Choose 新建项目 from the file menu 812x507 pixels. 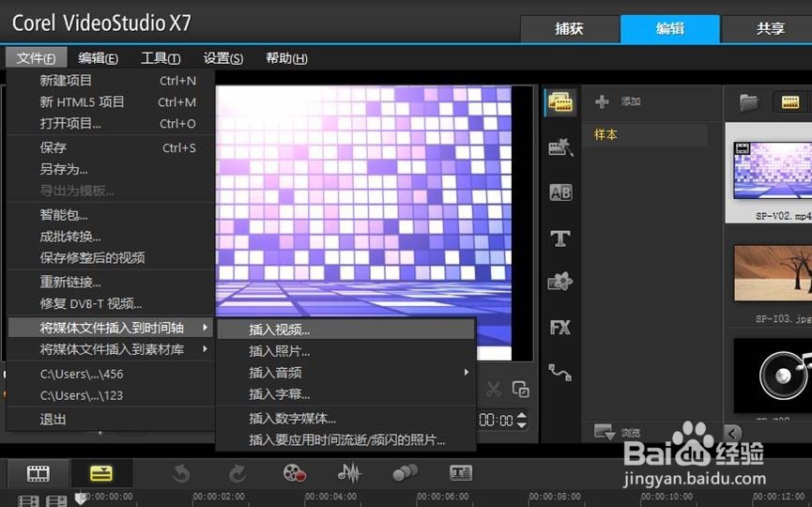(x=111, y=81)
